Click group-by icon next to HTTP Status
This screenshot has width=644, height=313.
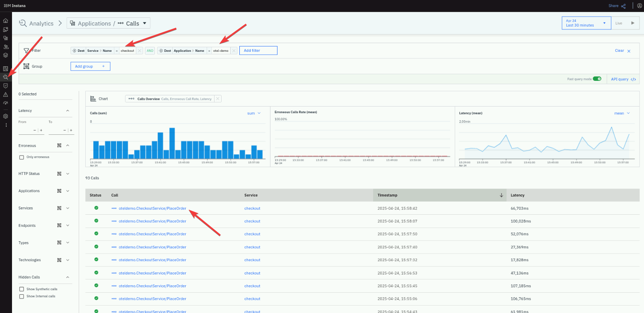59,174
